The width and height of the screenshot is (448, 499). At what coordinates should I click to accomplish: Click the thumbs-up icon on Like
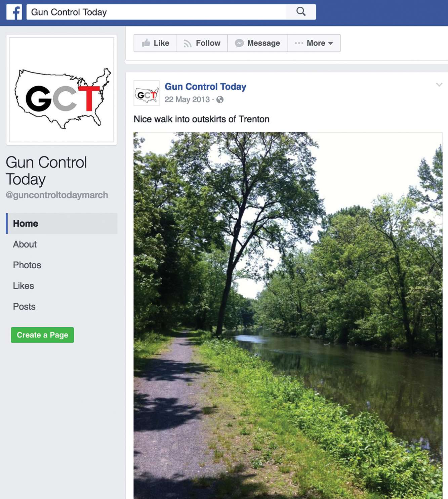click(146, 43)
